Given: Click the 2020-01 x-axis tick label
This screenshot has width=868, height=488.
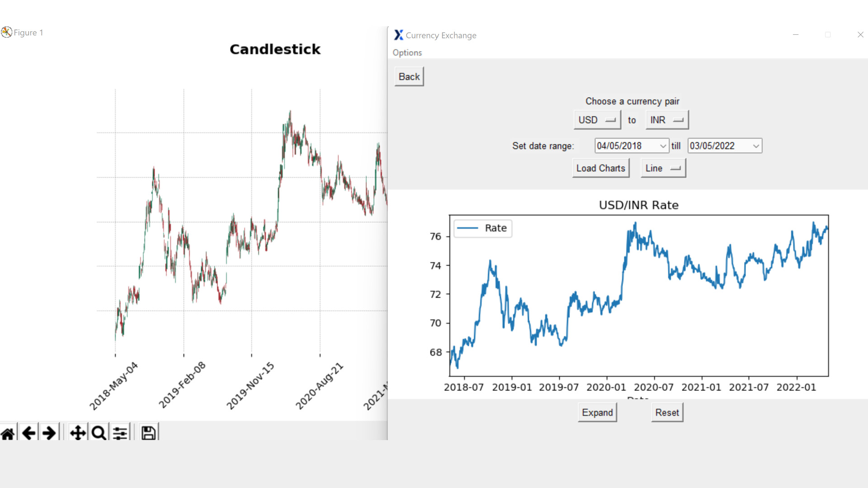Looking at the screenshot, I should click(606, 387).
